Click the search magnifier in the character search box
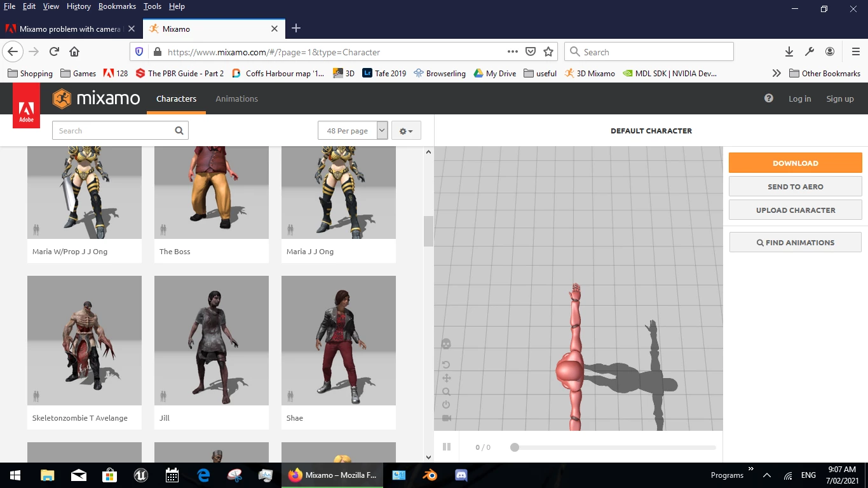Image resolution: width=868 pixels, height=488 pixels. tap(179, 130)
